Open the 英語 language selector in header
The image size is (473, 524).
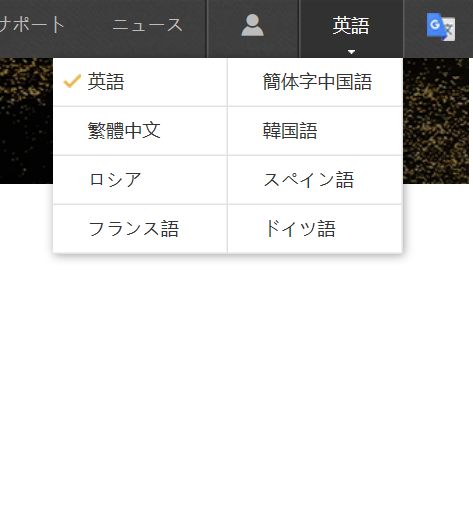click(x=351, y=29)
